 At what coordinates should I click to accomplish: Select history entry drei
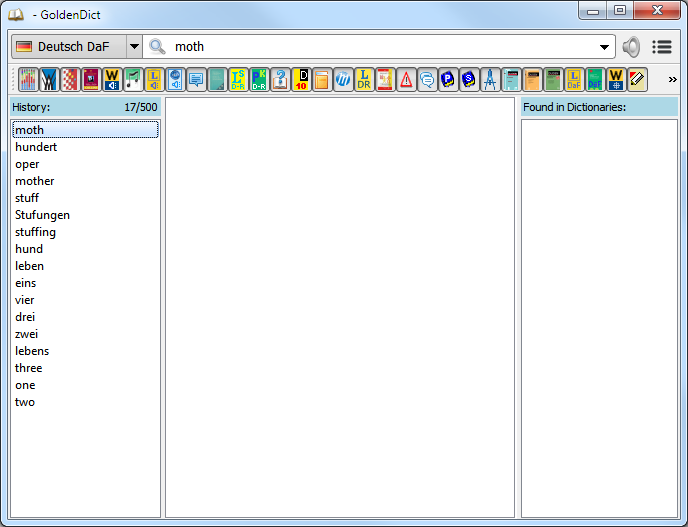coord(86,317)
